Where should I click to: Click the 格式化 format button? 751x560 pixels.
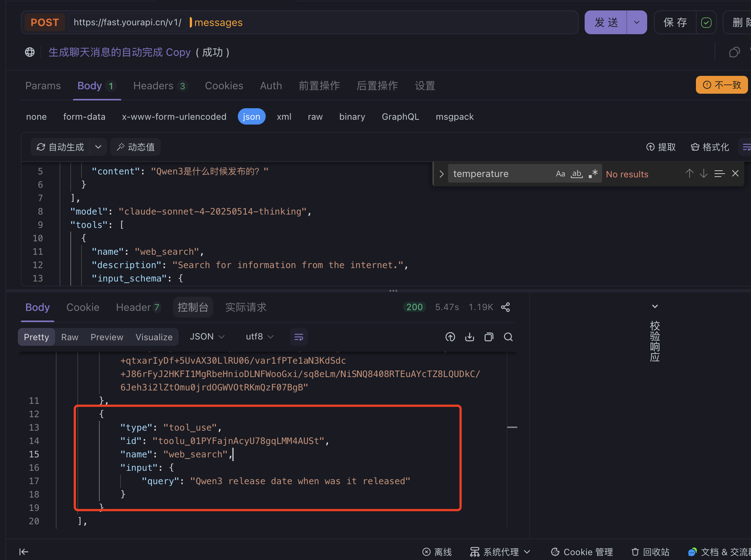coord(710,147)
